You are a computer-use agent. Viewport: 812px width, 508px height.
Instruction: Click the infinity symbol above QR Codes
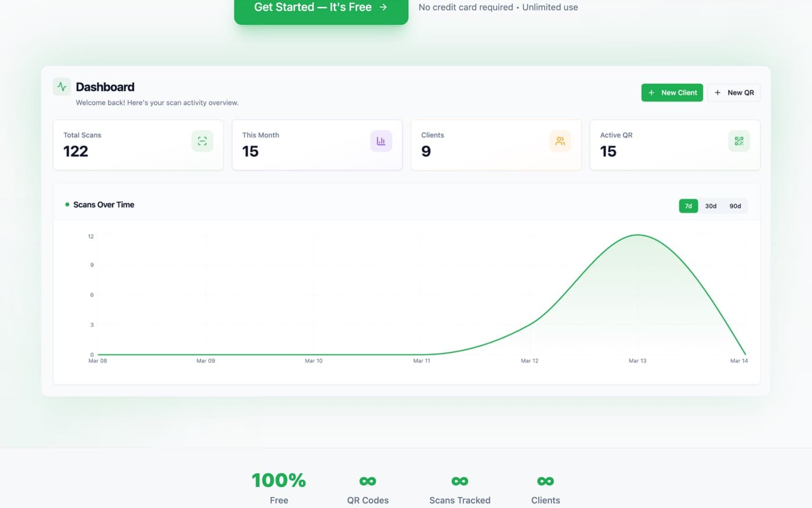click(x=368, y=481)
